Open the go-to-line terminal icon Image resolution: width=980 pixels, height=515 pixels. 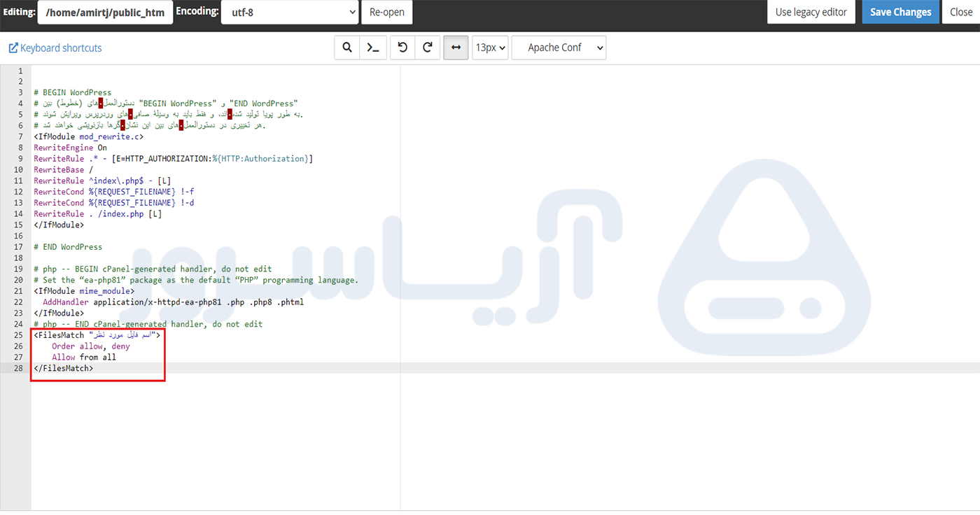tap(373, 48)
